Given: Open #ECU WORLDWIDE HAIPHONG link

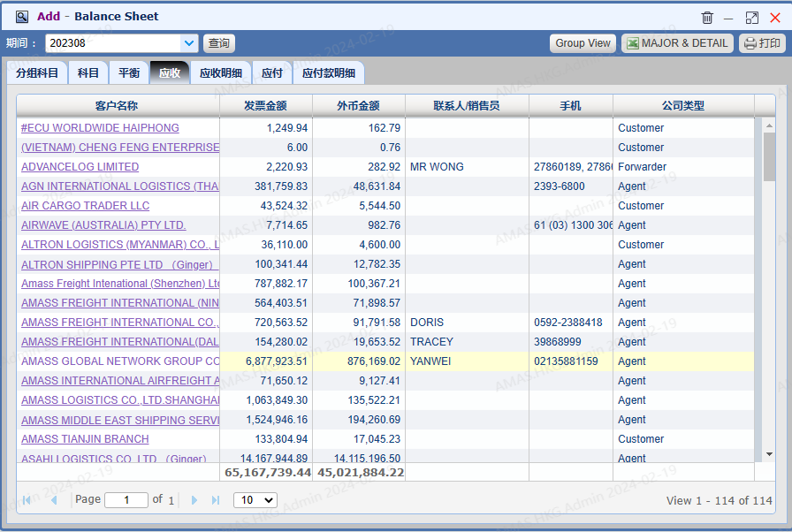Looking at the screenshot, I should 100,128.
